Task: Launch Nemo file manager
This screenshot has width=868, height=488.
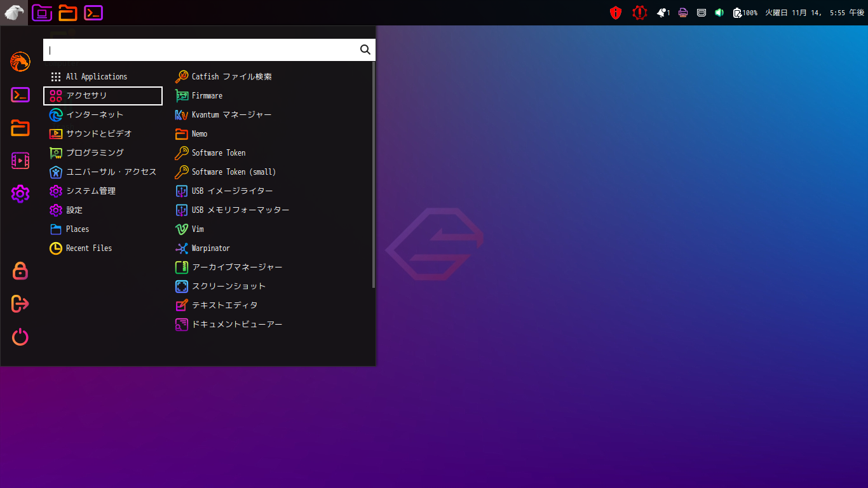Action: coord(270,133)
